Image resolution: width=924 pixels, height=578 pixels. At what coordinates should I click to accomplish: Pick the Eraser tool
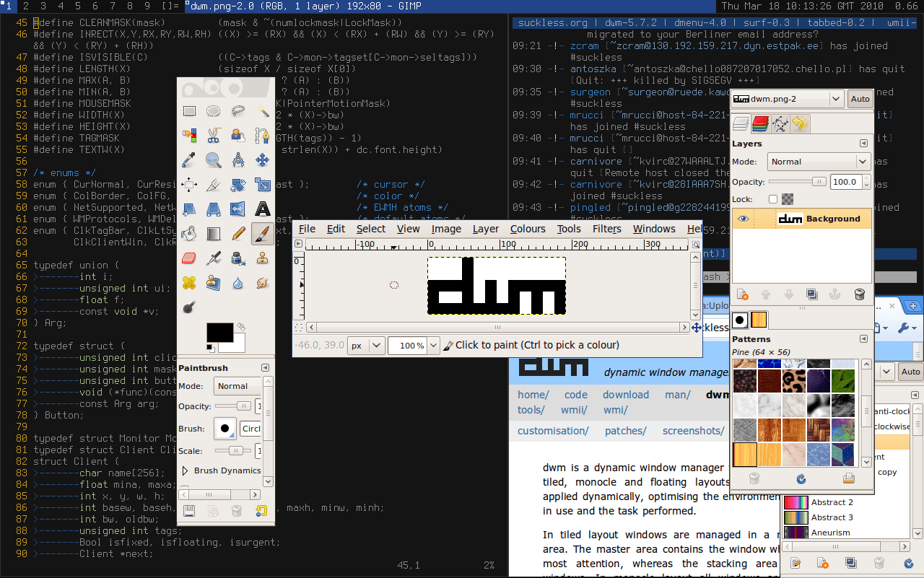click(x=188, y=259)
